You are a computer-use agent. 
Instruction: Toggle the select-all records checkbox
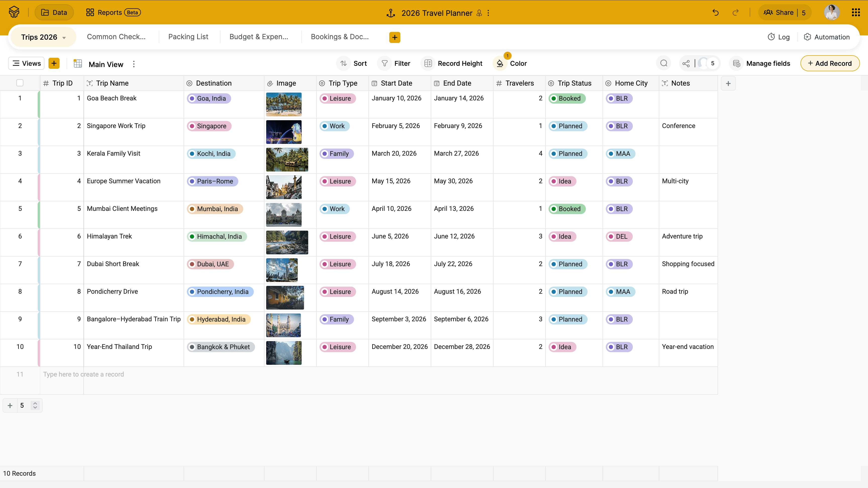point(20,83)
